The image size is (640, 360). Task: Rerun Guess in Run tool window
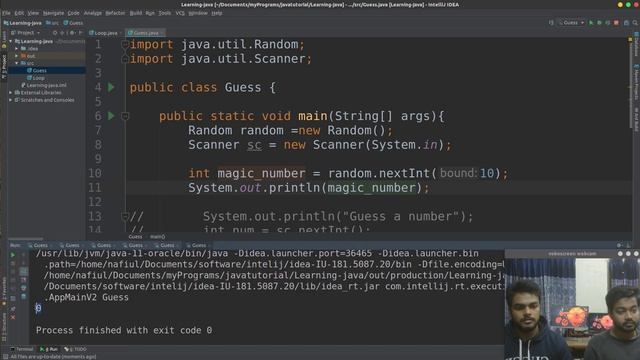point(13,255)
